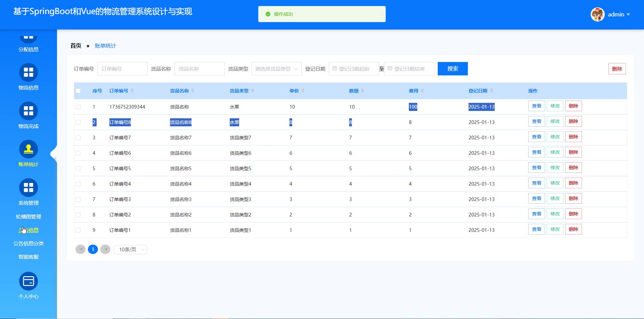Go to next page arrow
The width and height of the screenshot is (644, 319).
tap(105, 249)
